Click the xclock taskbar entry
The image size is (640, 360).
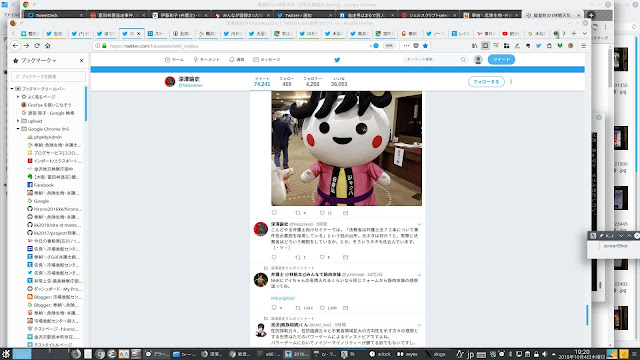click(x=380, y=354)
